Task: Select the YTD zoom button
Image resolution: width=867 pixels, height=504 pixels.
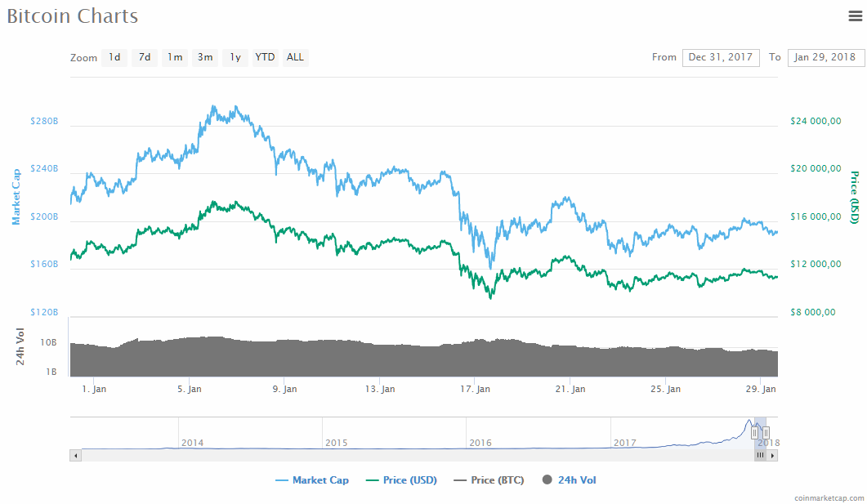Action: pos(265,57)
